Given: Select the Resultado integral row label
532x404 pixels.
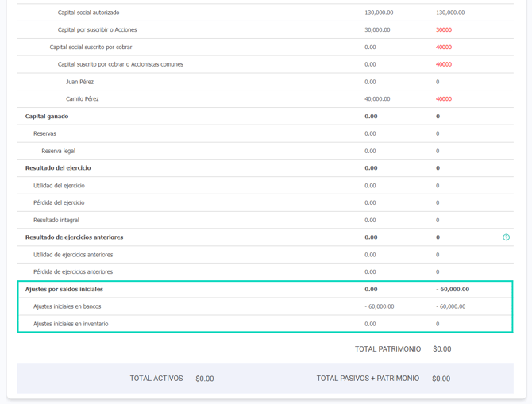Looking at the screenshot, I should (56, 220).
